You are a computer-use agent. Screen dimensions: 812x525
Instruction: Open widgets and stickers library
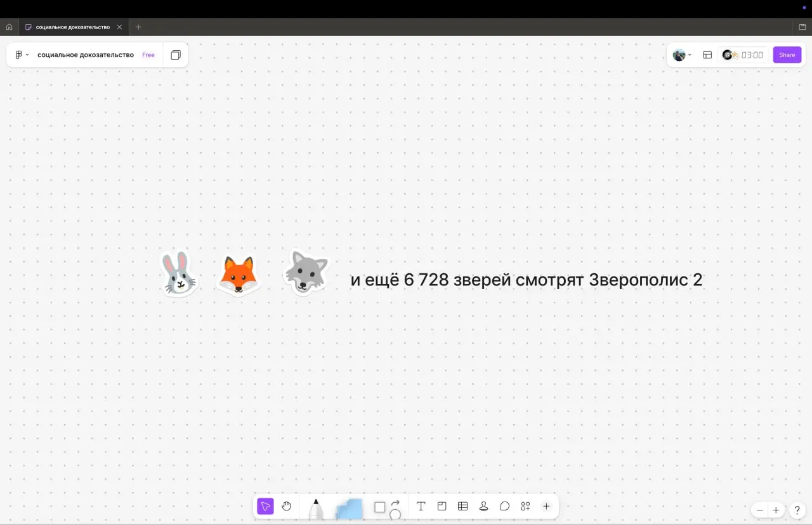click(x=525, y=506)
